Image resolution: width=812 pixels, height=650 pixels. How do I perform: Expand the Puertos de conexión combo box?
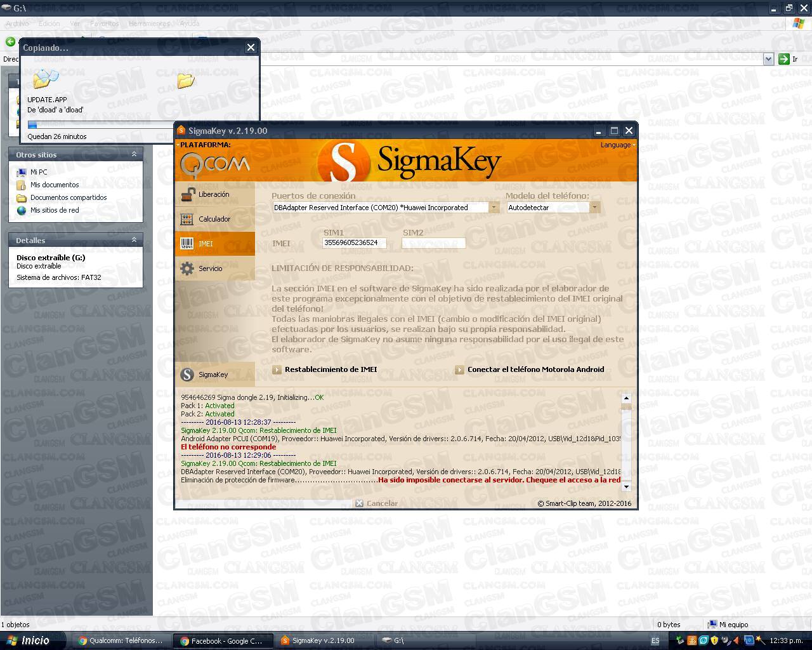(x=494, y=208)
